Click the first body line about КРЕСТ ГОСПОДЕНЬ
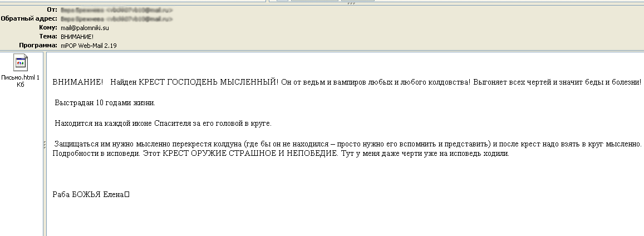Viewport: 644px width, 236px height. 346,82
